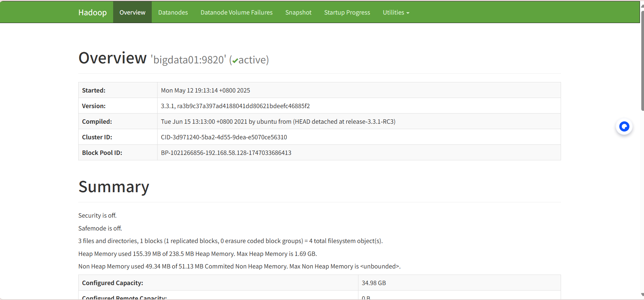The height and width of the screenshot is (300, 644).
Task: Click the 'Security is off.' line
Action: tap(98, 216)
